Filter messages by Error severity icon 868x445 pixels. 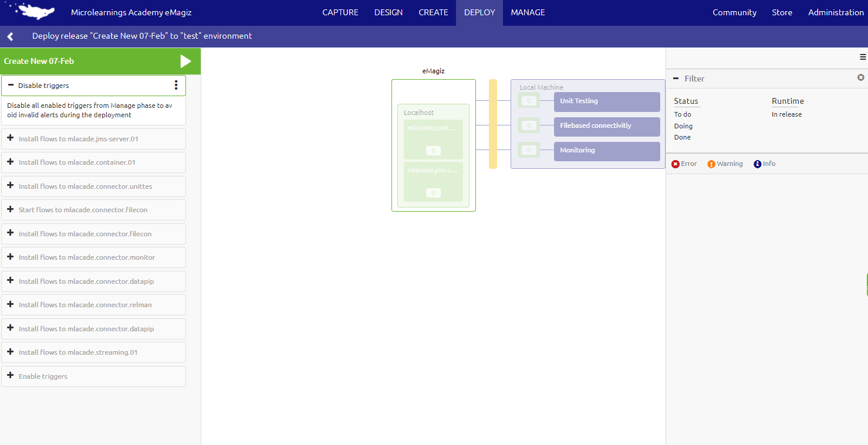coord(676,164)
